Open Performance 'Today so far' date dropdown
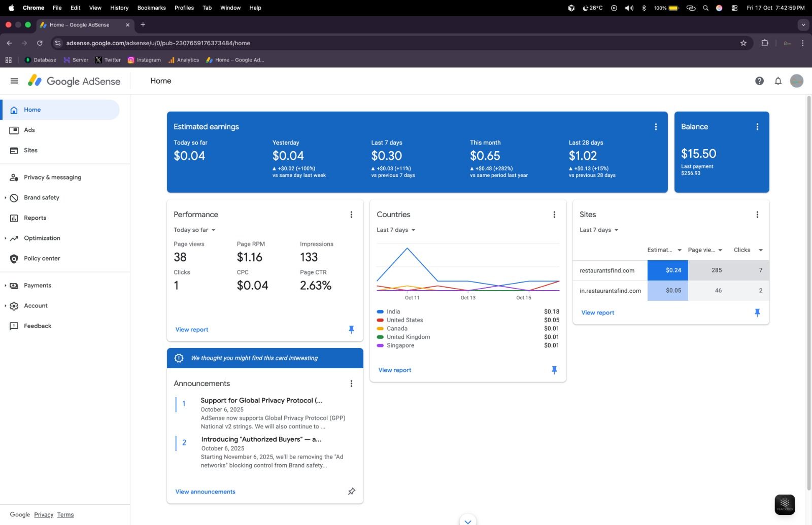812x525 pixels. [195, 230]
